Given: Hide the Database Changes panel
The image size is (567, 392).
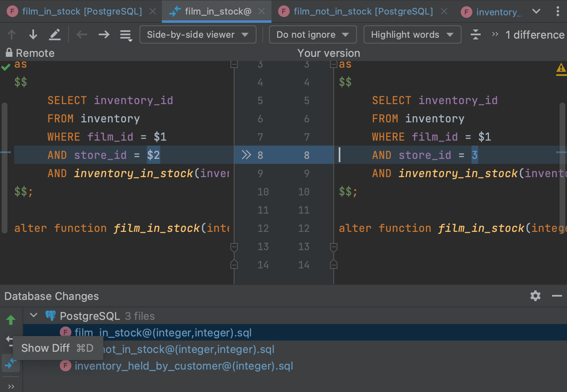Looking at the screenshot, I should pos(557,296).
